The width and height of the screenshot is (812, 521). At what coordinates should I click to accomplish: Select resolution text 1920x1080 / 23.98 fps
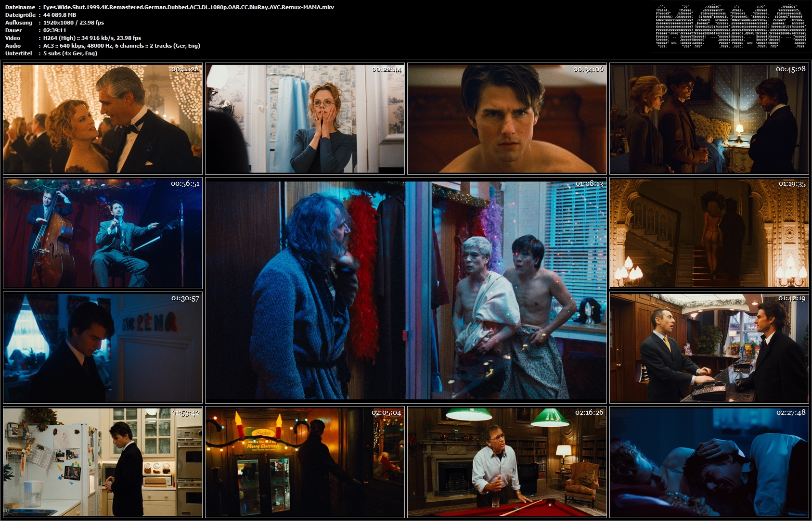coord(74,23)
